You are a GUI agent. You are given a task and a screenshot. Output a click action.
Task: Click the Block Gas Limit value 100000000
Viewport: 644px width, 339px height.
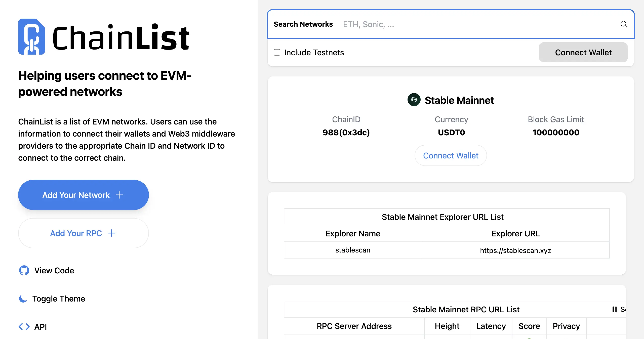tap(556, 132)
